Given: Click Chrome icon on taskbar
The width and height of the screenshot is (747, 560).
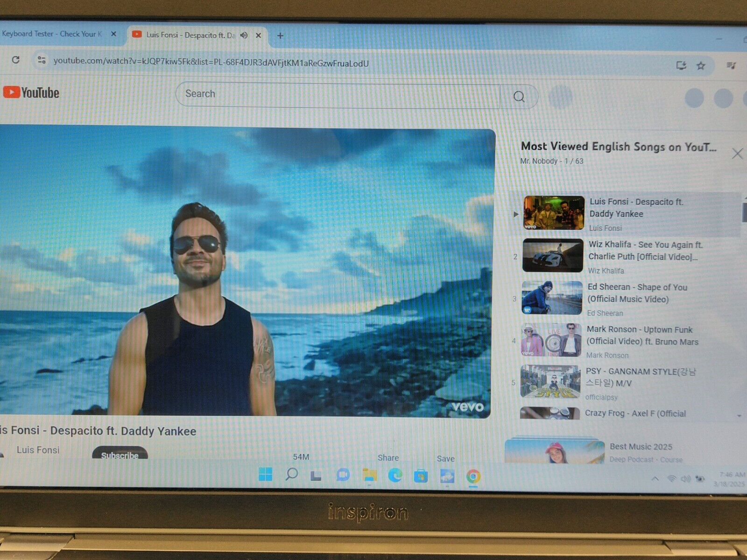Looking at the screenshot, I should pos(473,476).
